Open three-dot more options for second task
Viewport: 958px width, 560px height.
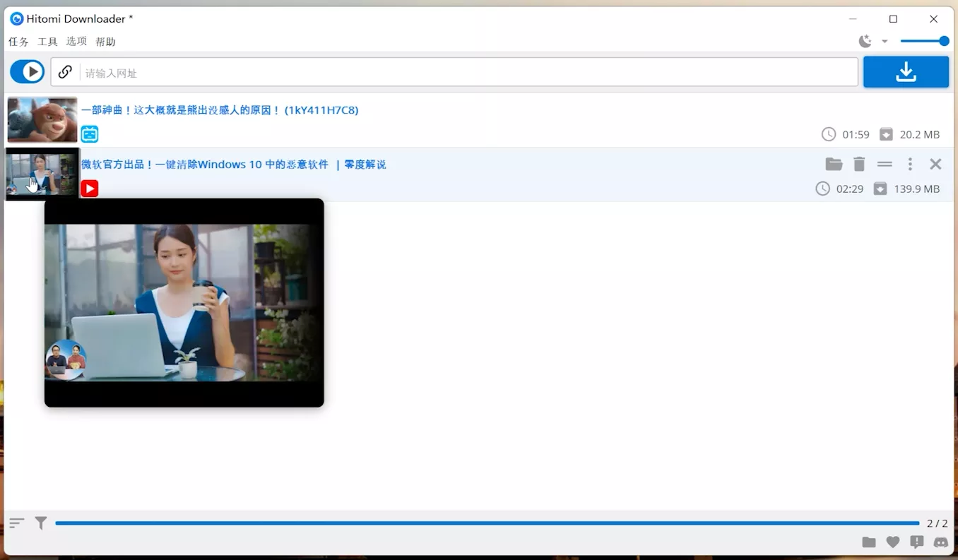coord(910,165)
